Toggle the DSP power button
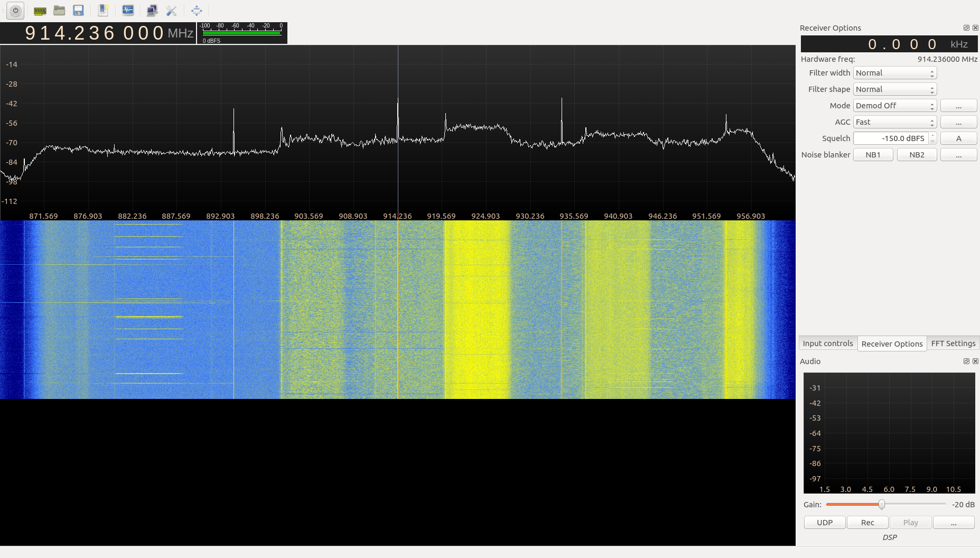Viewport: 980px width, 558px height. [x=15, y=11]
